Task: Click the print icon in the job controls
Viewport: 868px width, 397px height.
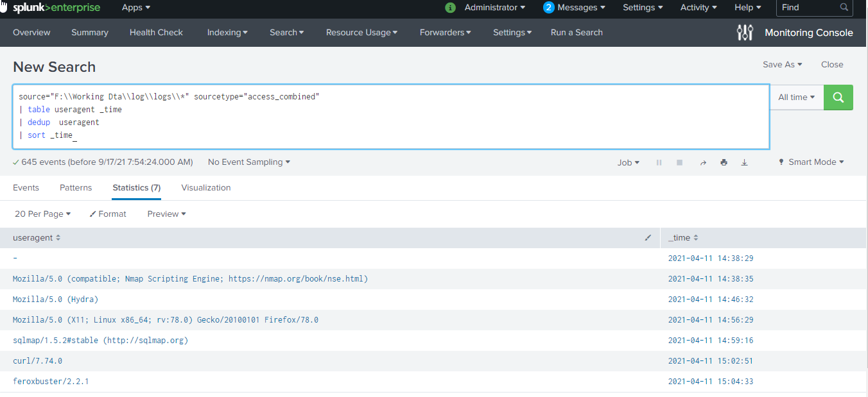Action: (x=724, y=162)
